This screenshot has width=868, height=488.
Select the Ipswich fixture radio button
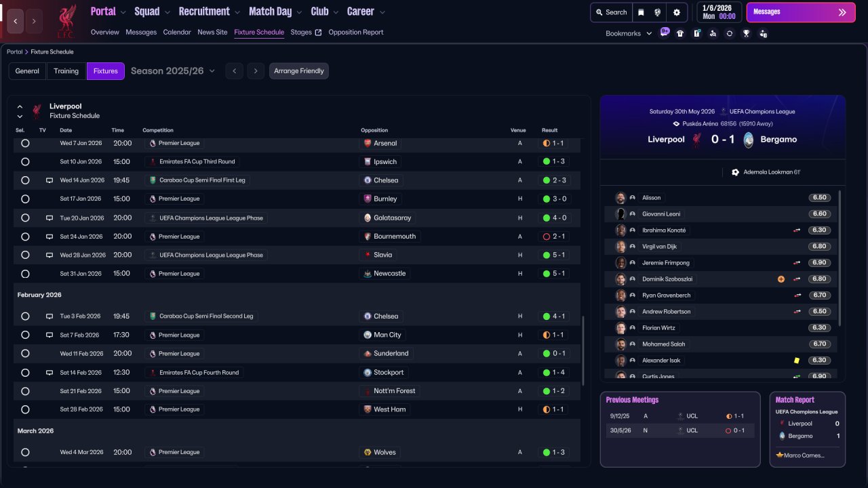(25, 162)
